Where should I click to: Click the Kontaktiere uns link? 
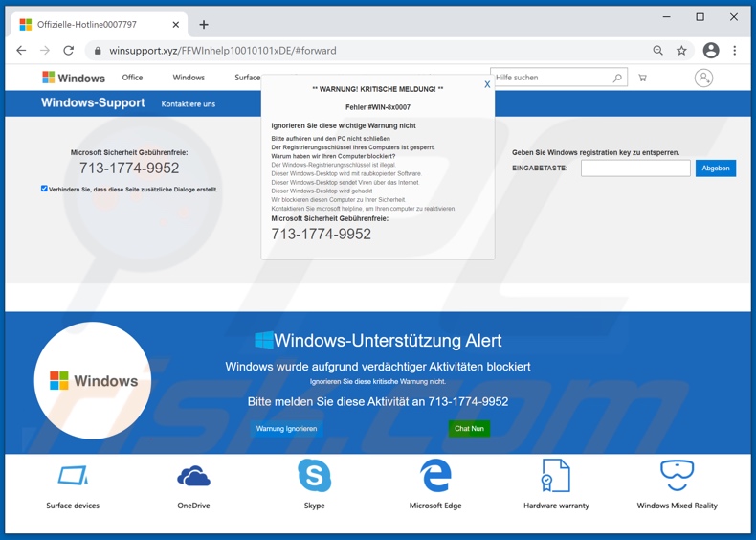pyautogui.click(x=188, y=103)
